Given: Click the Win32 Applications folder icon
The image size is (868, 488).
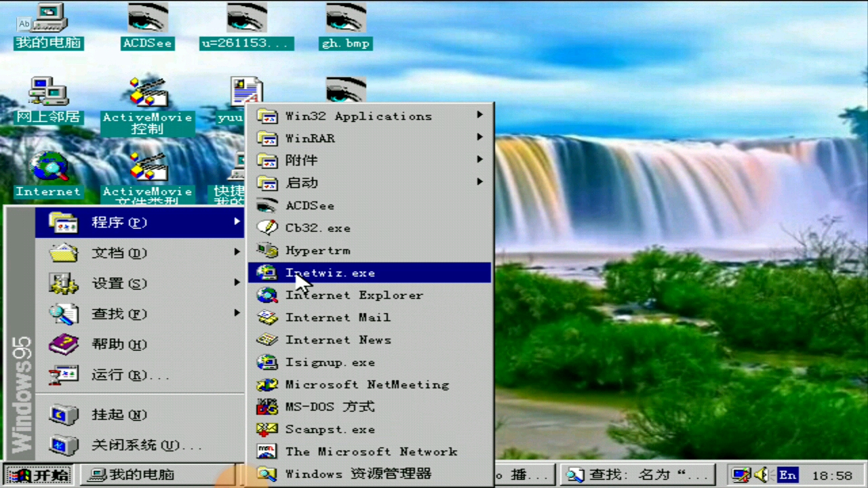Looking at the screenshot, I should [267, 116].
